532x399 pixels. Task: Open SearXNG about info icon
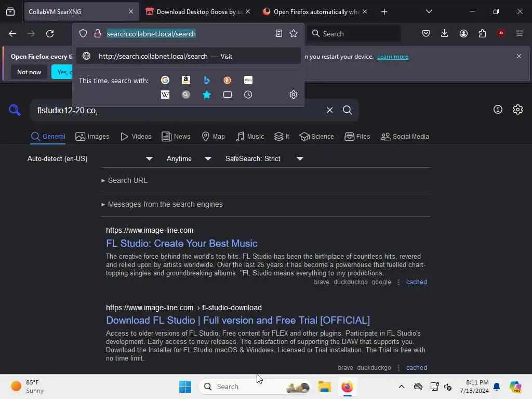tap(498, 109)
